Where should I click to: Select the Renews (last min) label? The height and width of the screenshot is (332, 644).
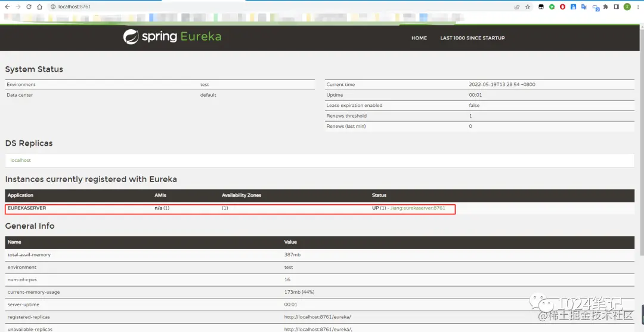tap(346, 127)
